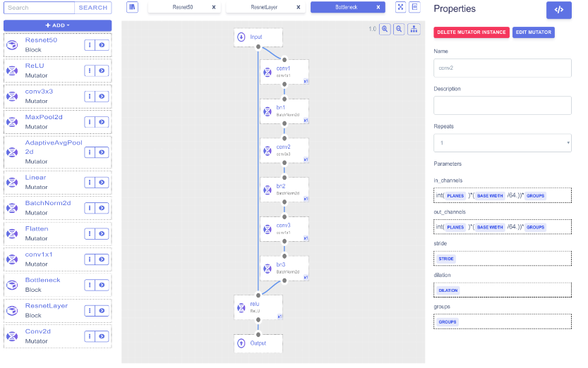Click arrow button for ReLU mutator
Viewport: 588px width, 368px height.
click(102, 70)
